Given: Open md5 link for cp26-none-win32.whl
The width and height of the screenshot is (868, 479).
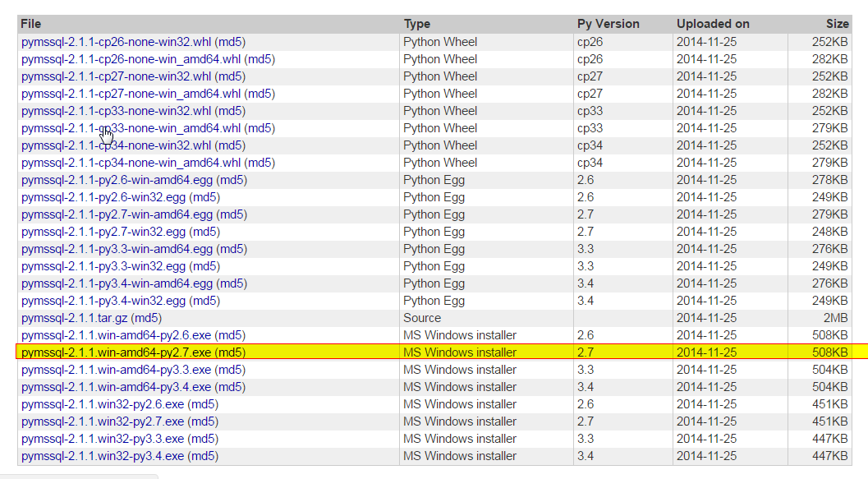Looking at the screenshot, I should point(230,42).
